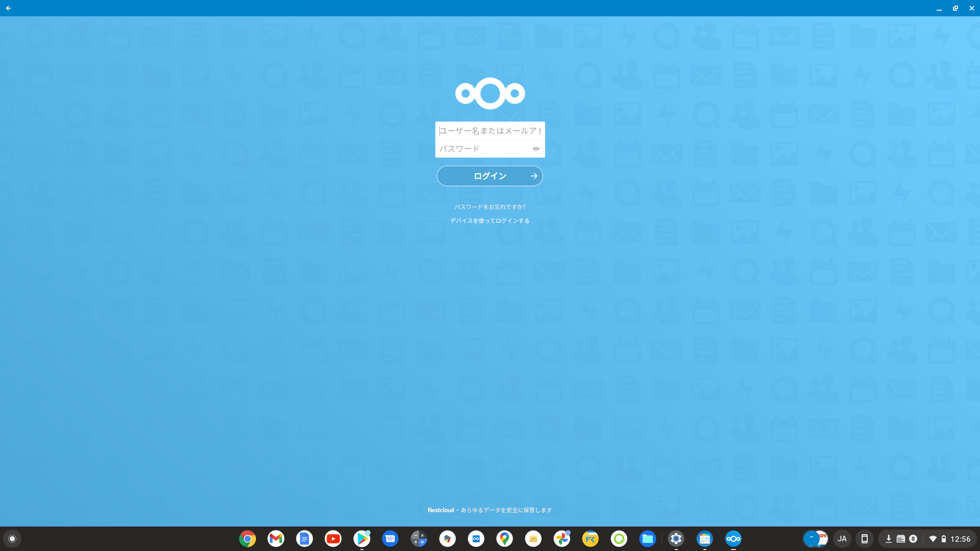
Task: Click the ログイン login button
Action: pyautogui.click(x=490, y=176)
